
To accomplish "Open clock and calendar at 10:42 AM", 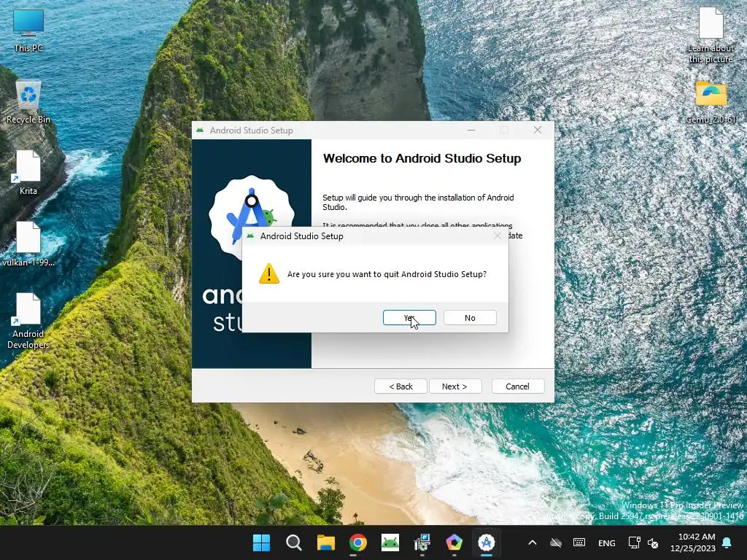I will (x=693, y=542).
